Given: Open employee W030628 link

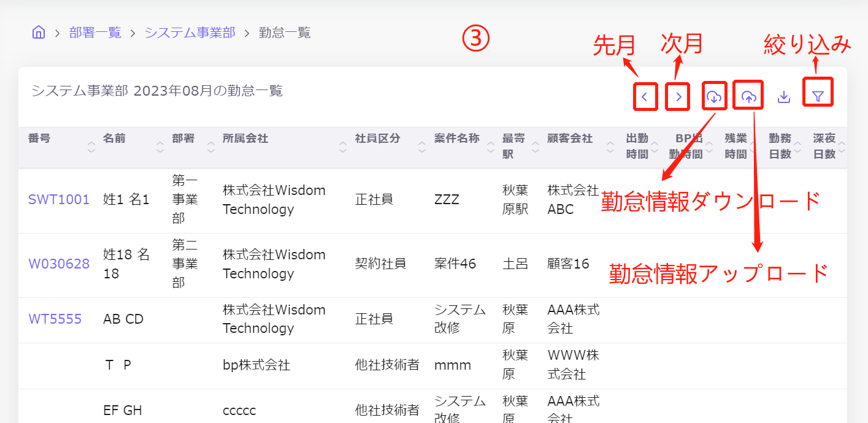Looking at the screenshot, I should coord(59,264).
